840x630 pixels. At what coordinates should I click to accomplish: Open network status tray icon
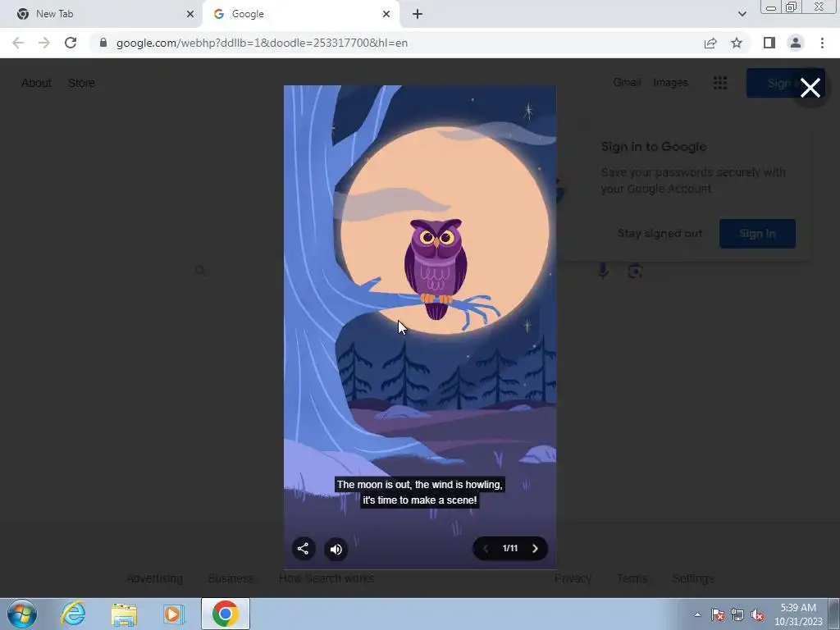click(737, 614)
